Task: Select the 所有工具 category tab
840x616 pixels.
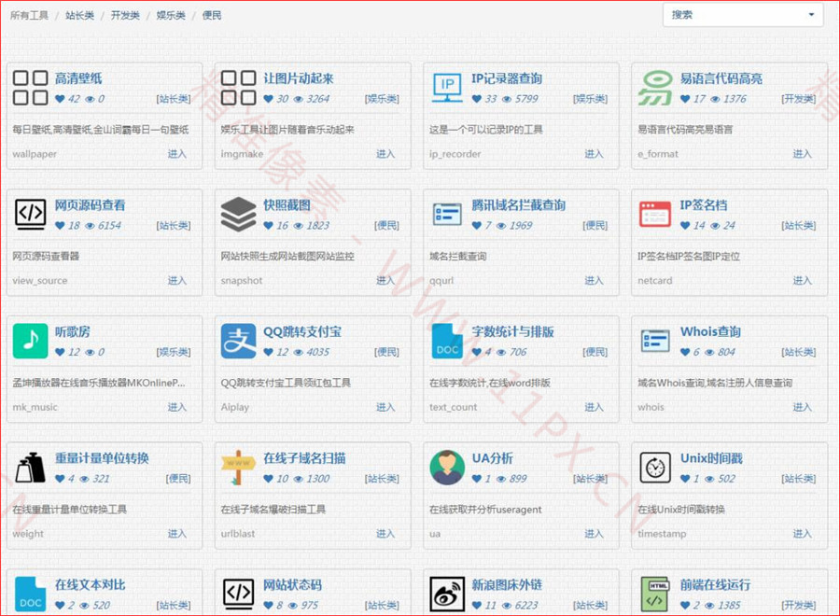Action: click(29, 16)
